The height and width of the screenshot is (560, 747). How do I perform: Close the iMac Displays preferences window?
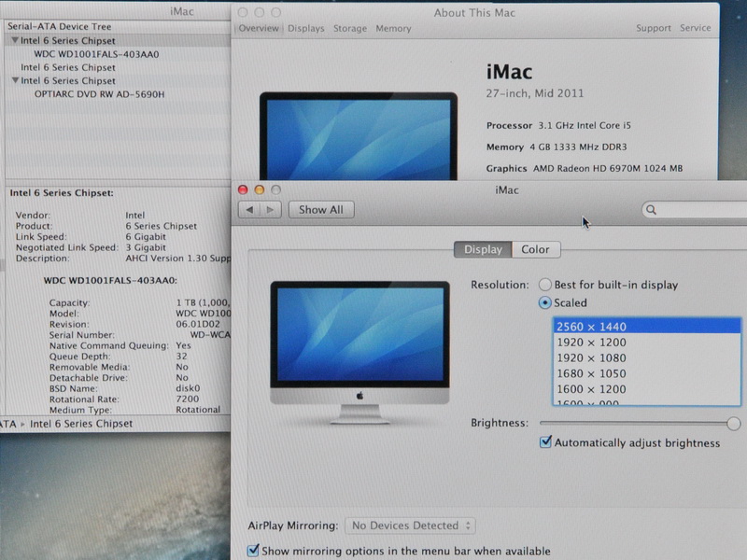click(243, 189)
